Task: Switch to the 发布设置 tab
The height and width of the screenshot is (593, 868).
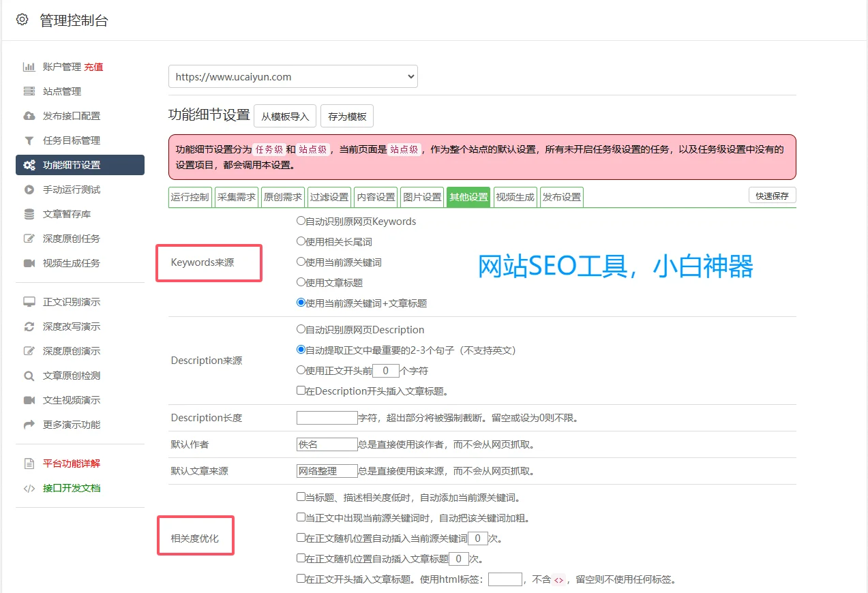Action: (x=561, y=196)
